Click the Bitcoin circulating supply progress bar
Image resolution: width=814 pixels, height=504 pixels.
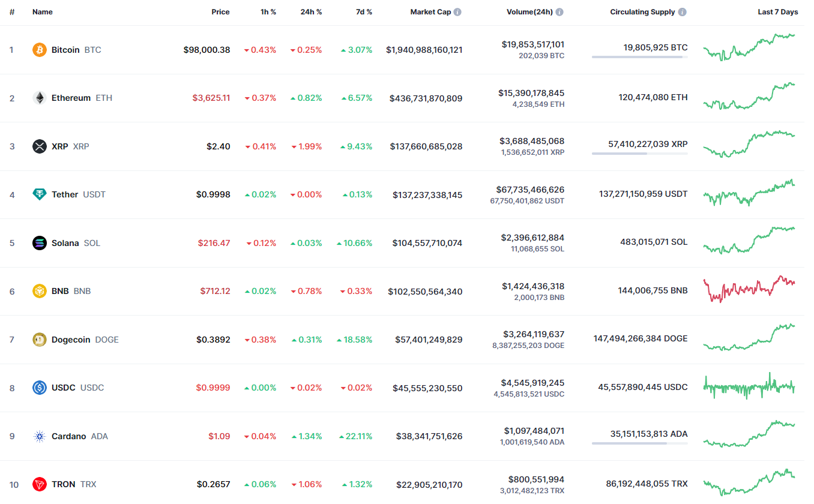pos(639,57)
